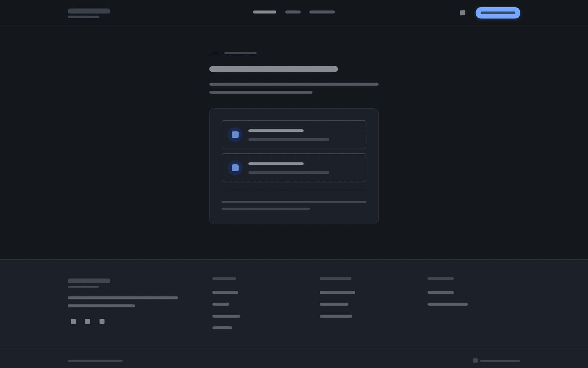Click the blue icon in the upper option card
This screenshot has width=588, height=368.
point(235,135)
